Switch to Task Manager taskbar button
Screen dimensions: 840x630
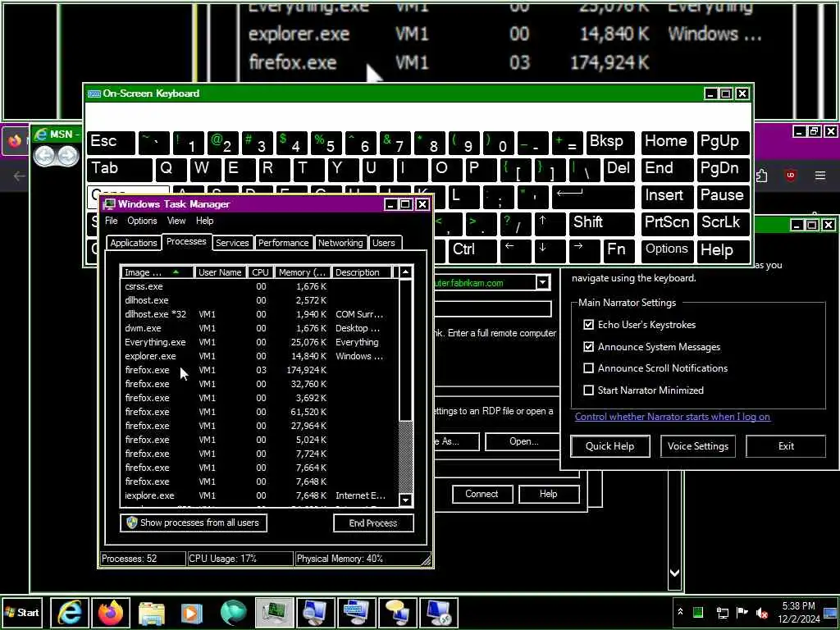pyautogui.click(x=274, y=612)
